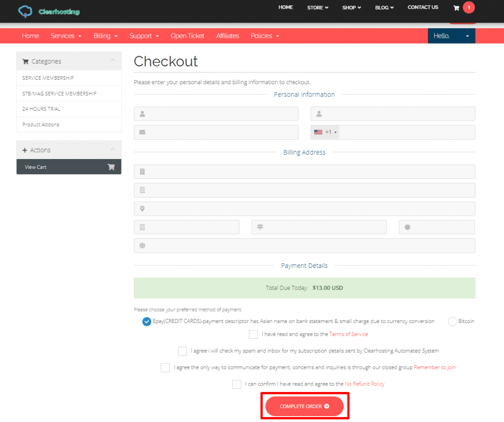Click the cart icon on View Cart row
The height and width of the screenshot is (422, 504).
click(x=111, y=167)
